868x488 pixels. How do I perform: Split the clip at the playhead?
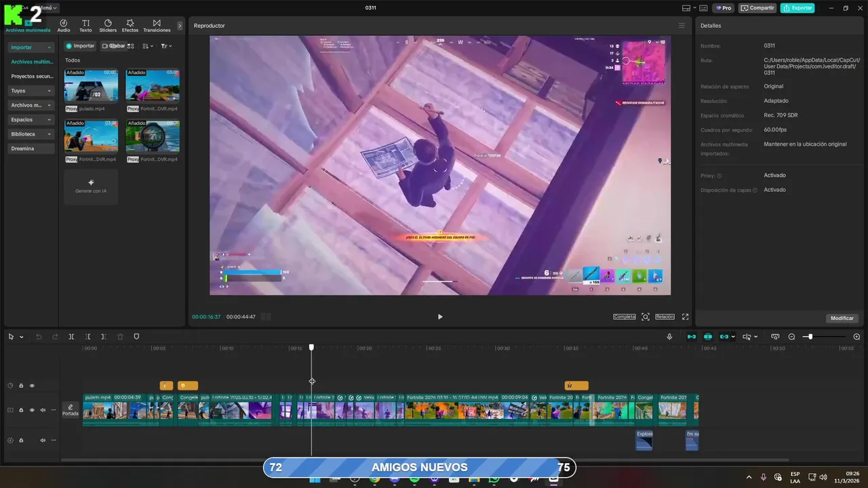pyautogui.click(x=71, y=337)
